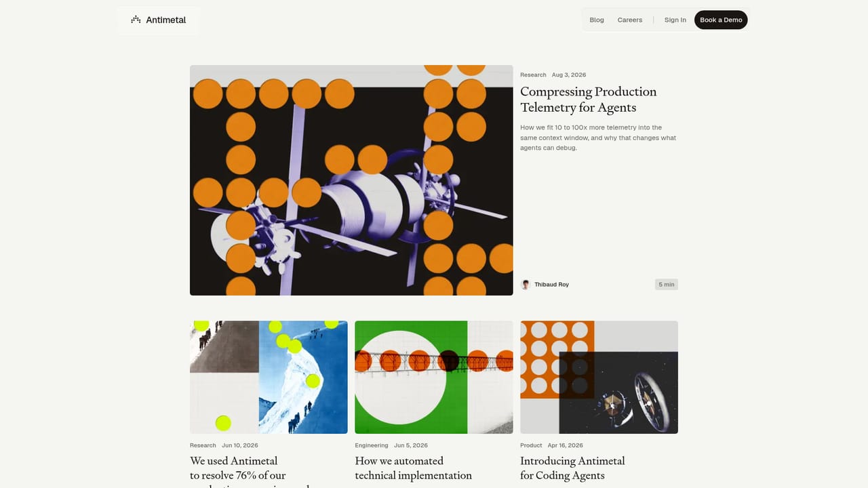Open the orange spacecraft article thumbnail

pos(599,377)
